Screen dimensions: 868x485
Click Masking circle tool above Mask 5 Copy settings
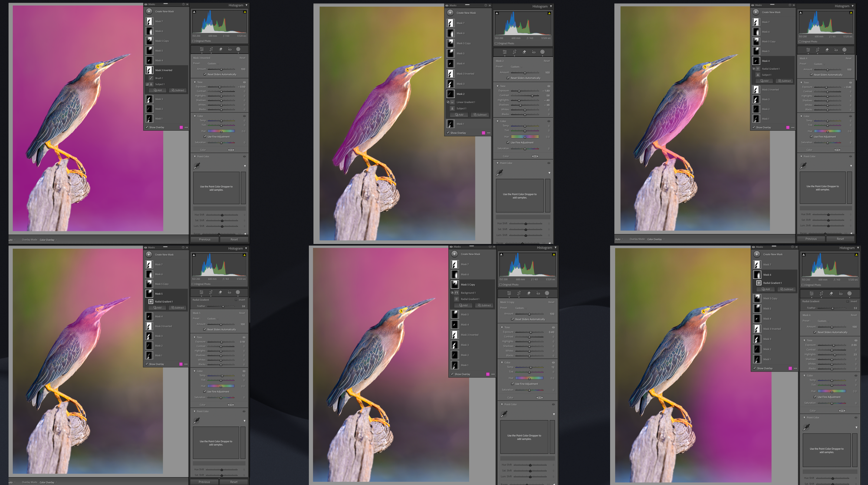pos(547,293)
